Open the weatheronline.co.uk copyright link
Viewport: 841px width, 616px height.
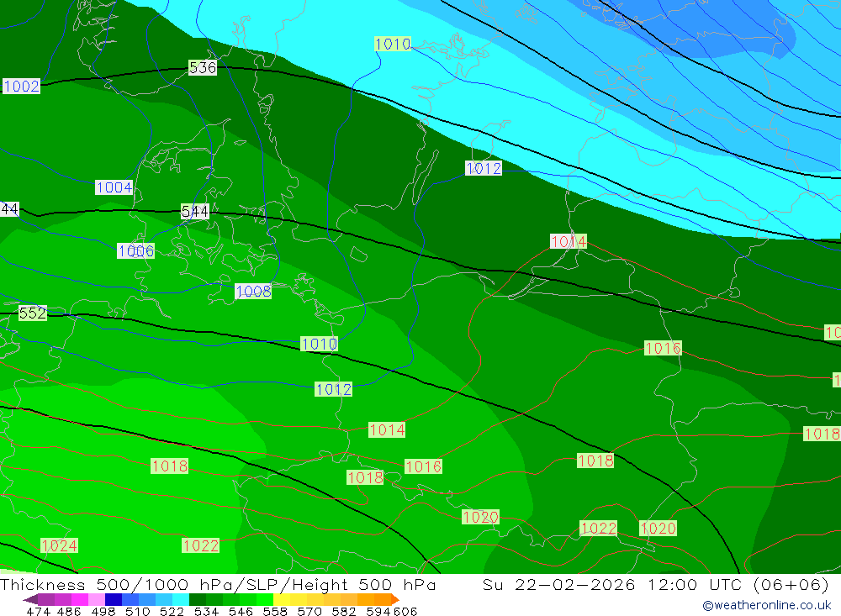pos(766,605)
